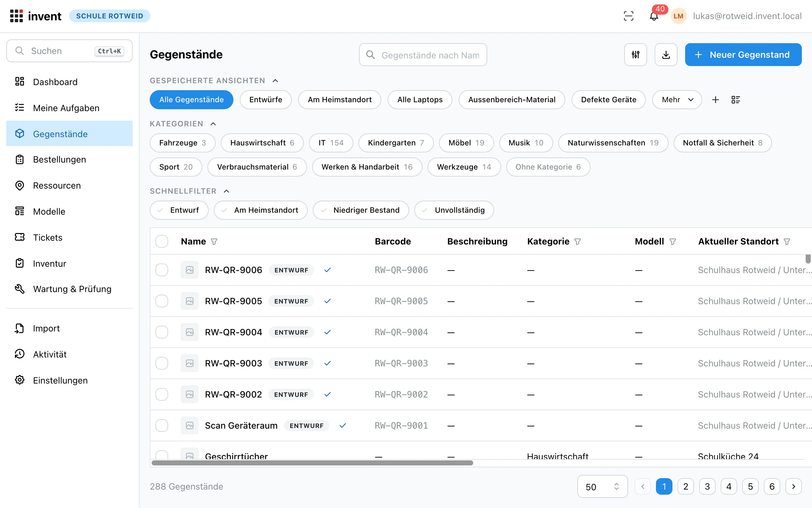The height and width of the screenshot is (508, 812).
Task: Filter by Ohne Kategorie chip
Action: [x=548, y=167]
